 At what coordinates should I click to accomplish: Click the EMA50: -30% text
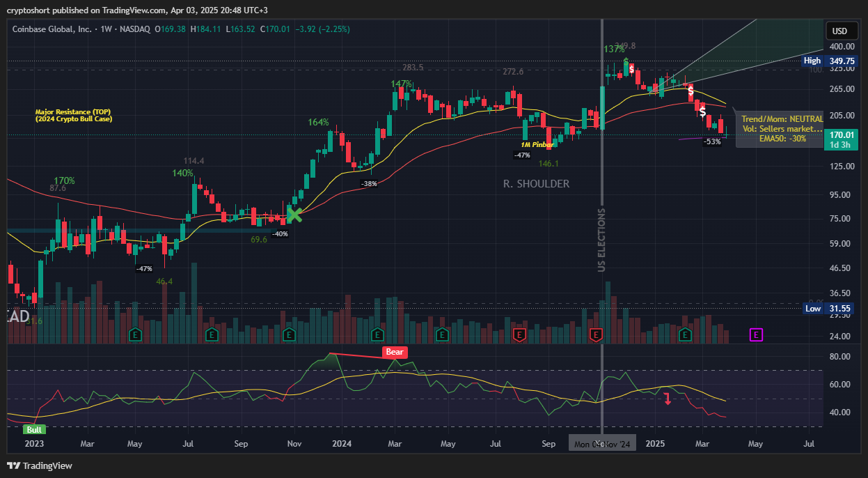(x=782, y=138)
